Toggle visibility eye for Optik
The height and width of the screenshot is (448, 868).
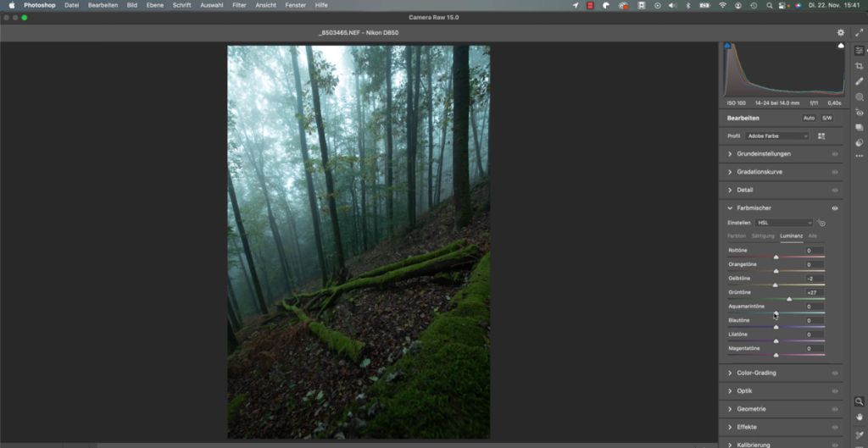[835, 391]
